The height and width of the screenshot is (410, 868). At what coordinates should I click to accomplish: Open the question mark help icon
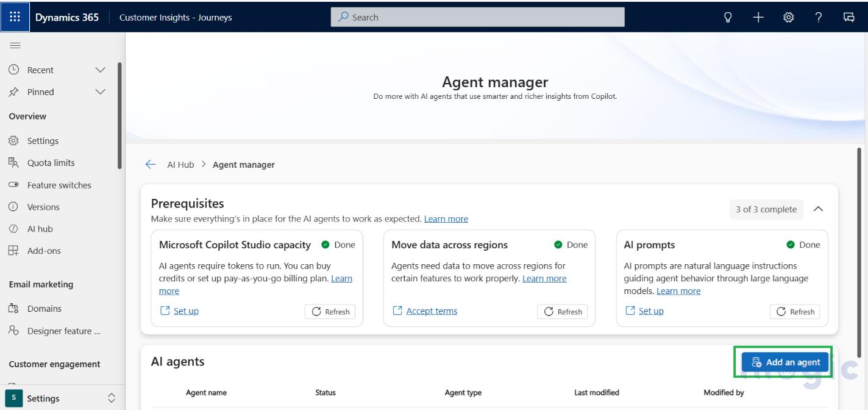[x=819, y=17]
